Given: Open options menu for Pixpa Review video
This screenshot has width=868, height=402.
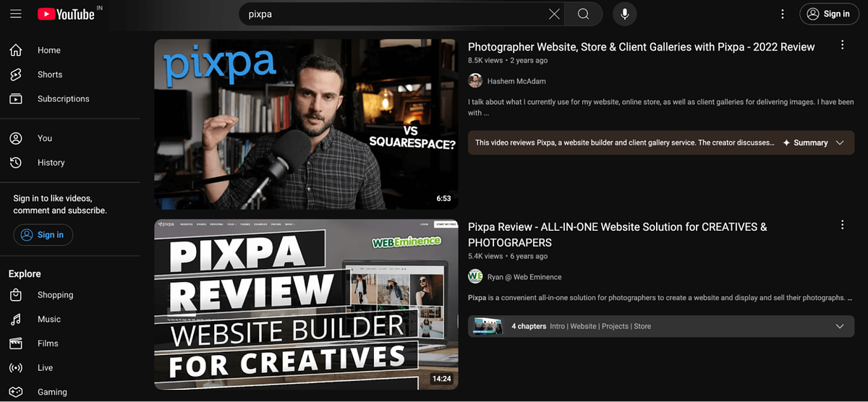Looking at the screenshot, I should pyautogui.click(x=842, y=225).
